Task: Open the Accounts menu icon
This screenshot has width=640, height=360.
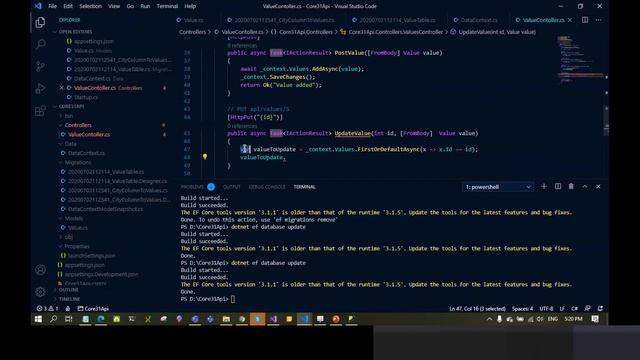Action: (40, 269)
